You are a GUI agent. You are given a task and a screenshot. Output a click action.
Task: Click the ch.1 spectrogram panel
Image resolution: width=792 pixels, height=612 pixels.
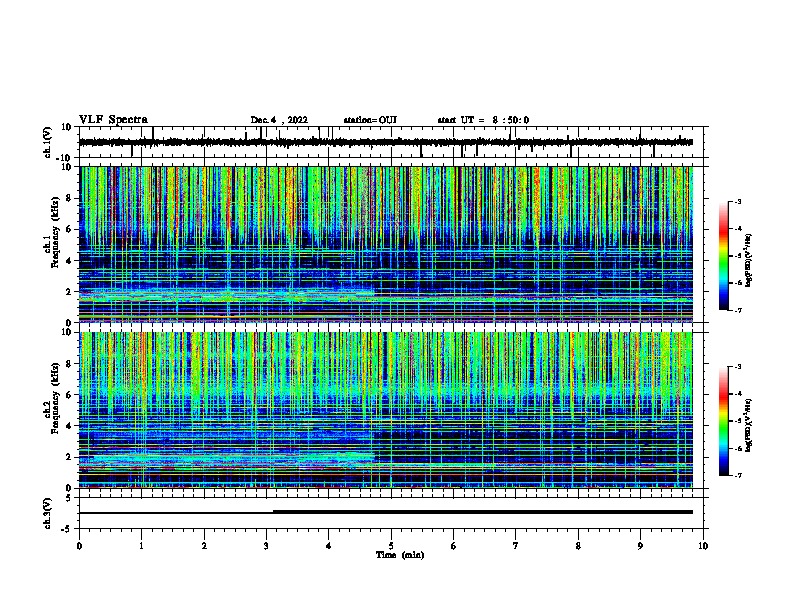tap(385, 244)
